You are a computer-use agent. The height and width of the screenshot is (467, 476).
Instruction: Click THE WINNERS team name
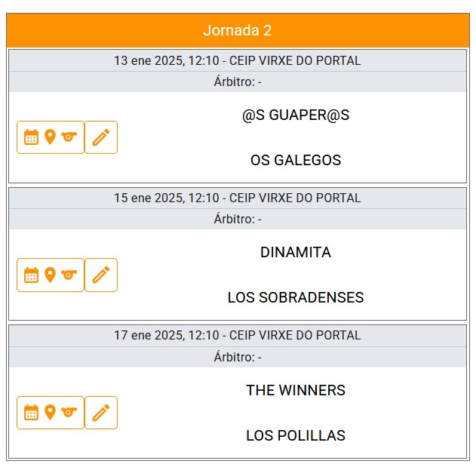[296, 390]
